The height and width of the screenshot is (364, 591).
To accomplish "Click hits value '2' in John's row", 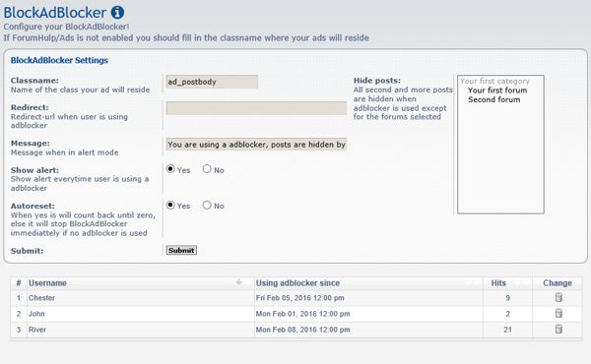I will pyautogui.click(x=507, y=314).
